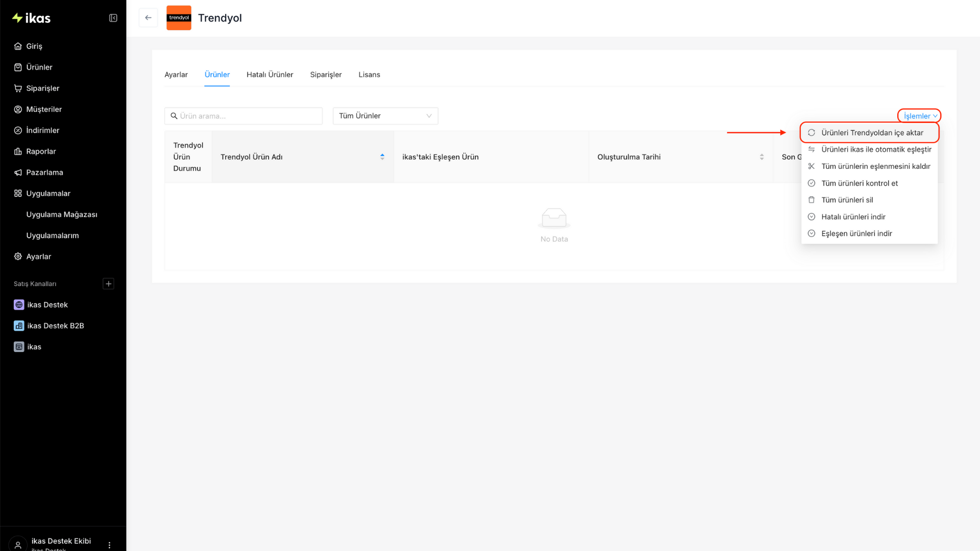Focus the Ürün arama search field

coord(243,116)
